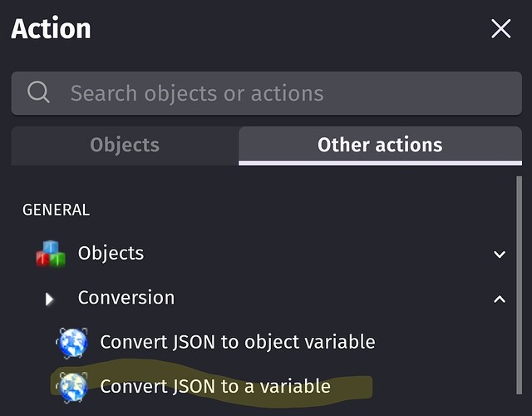Viewport: 532px width, 416px height.
Task: Open the Conversion category row
Action: [x=268, y=299]
